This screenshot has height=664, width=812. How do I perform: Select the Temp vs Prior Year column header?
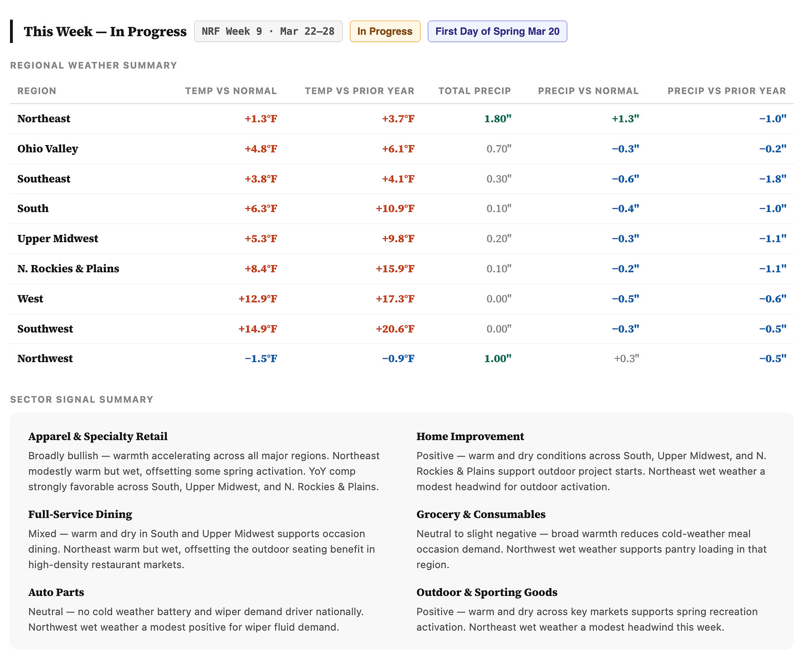[x=360, y=91]
